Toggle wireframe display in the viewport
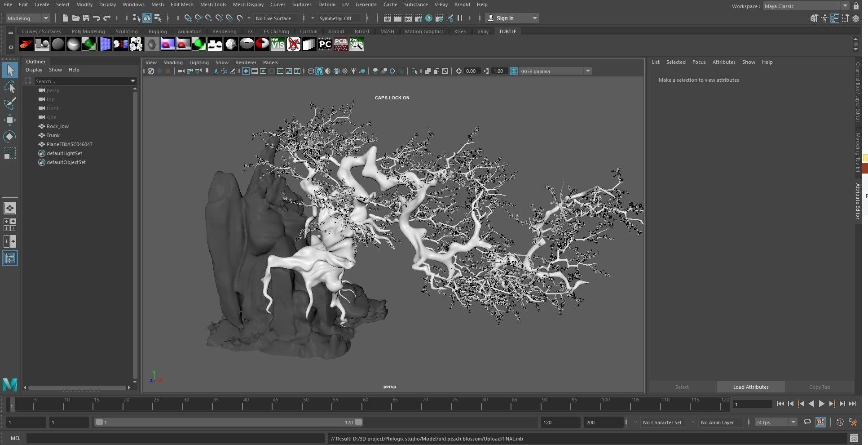Image resolution: width=868 pixels, height=445 pixels. 311,71
